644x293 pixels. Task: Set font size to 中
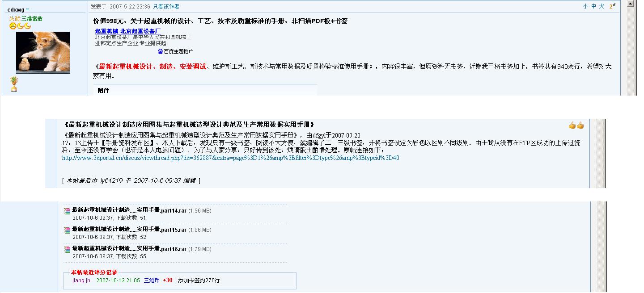(x=593, y=6)
